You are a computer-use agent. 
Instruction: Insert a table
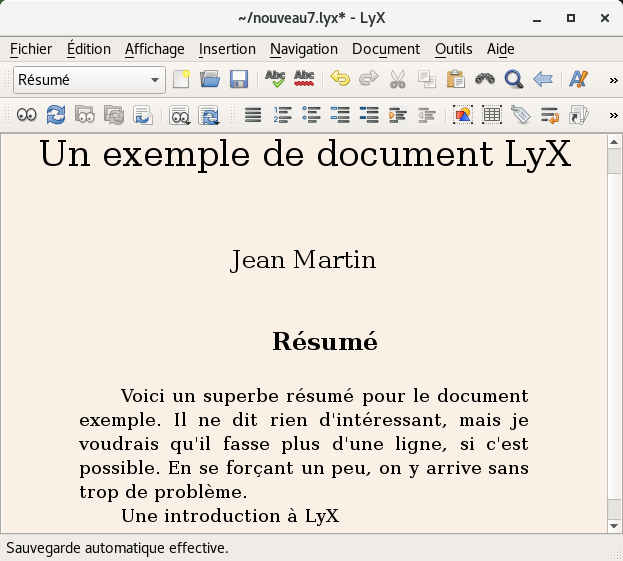492,115
